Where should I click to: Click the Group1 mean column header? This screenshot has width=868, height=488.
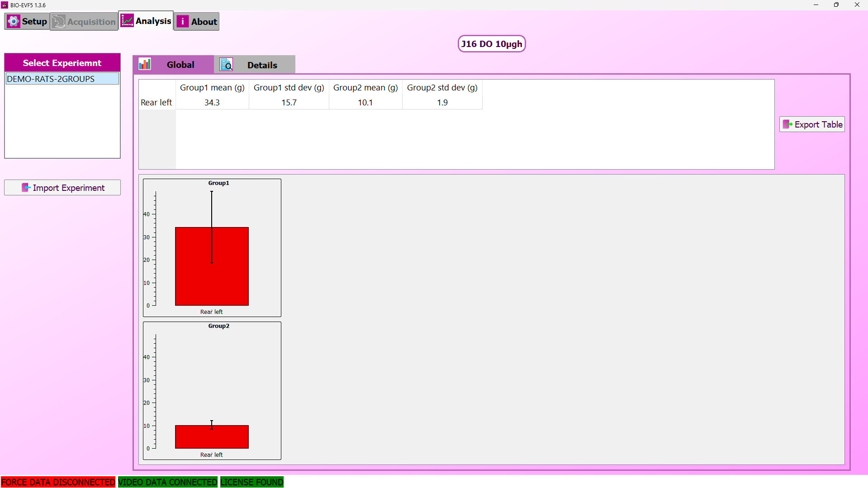click(x=212, y=87)
